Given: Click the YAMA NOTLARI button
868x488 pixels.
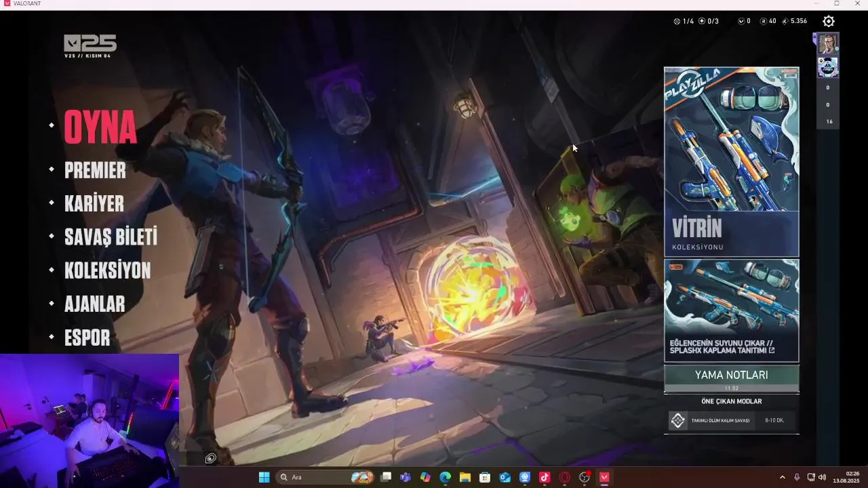Looking at the screenshot, I should 731,378.
